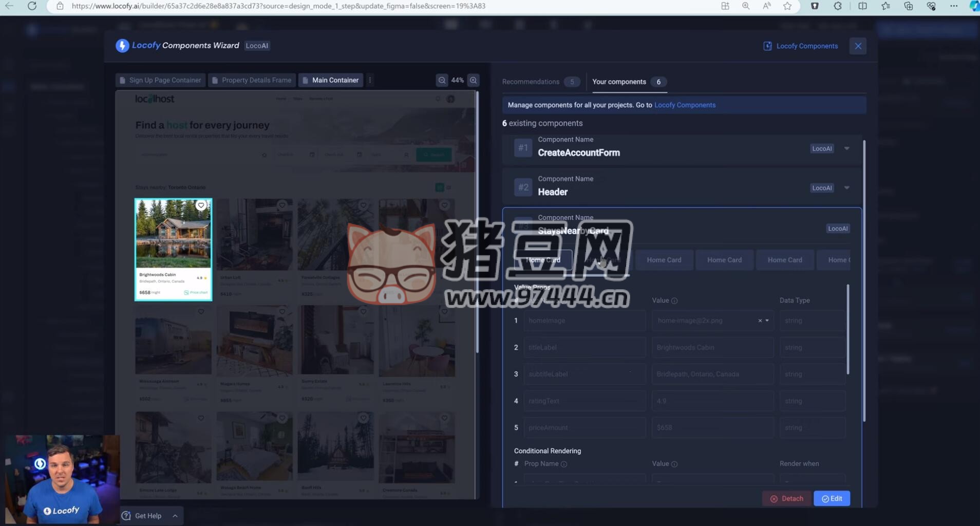Expand the Header component dropdown
Viewport: 980px width, 526px height.
coord(846,187)
